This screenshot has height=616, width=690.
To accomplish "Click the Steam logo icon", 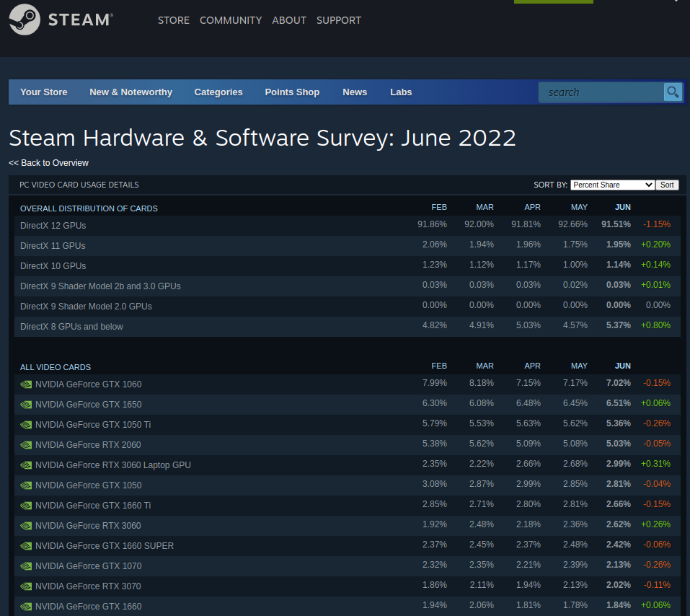I will tap(25, 19).
